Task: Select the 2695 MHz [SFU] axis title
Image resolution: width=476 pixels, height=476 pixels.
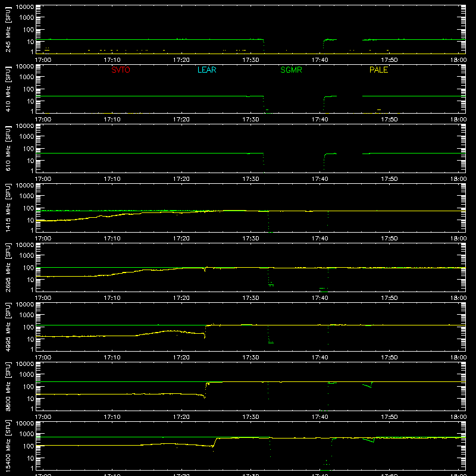Action: (8, 267)
